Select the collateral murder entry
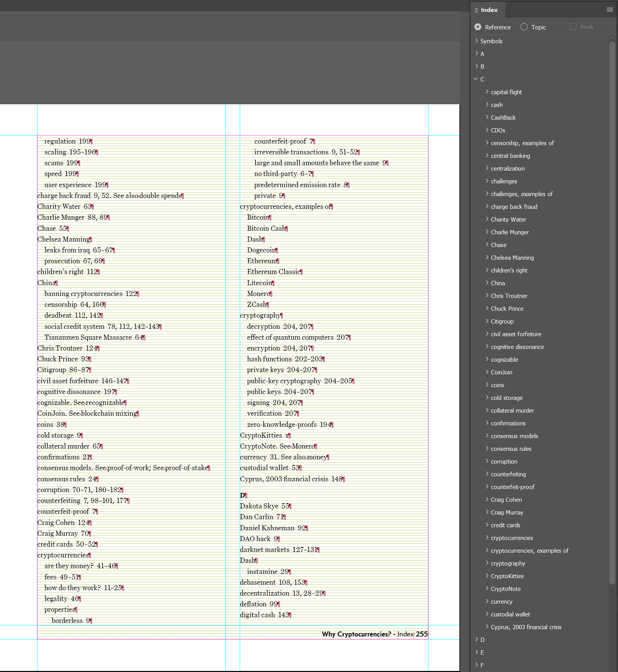This screenshot has height=672, width=618. (512, 411)
